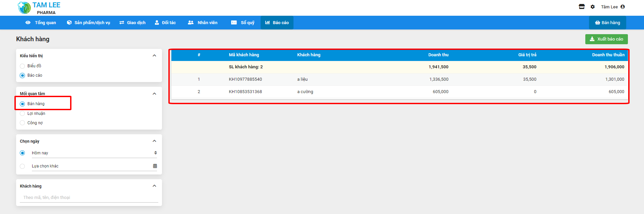Click customer code KH10977885540
The height and width of the screenshot is (214, 644).
[x=246, y=79]
